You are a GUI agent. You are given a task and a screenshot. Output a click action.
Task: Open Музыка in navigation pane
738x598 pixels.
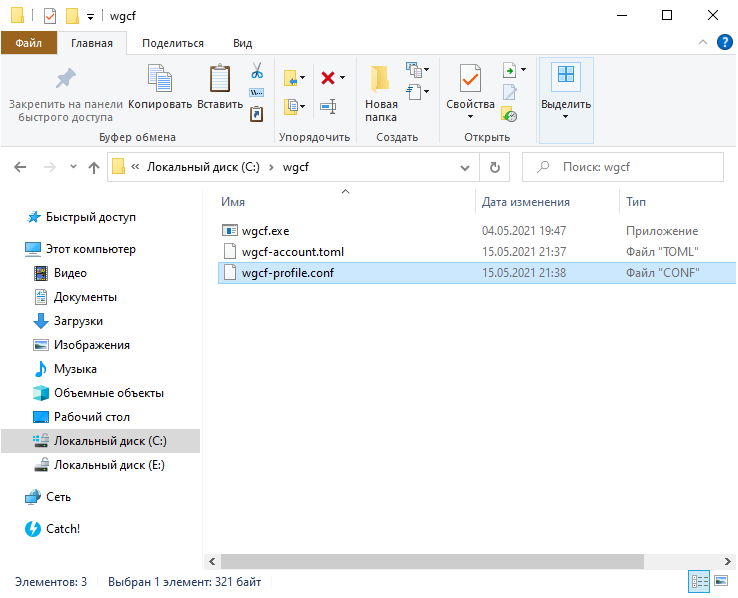pyautogui.click(x=75, y=369)
